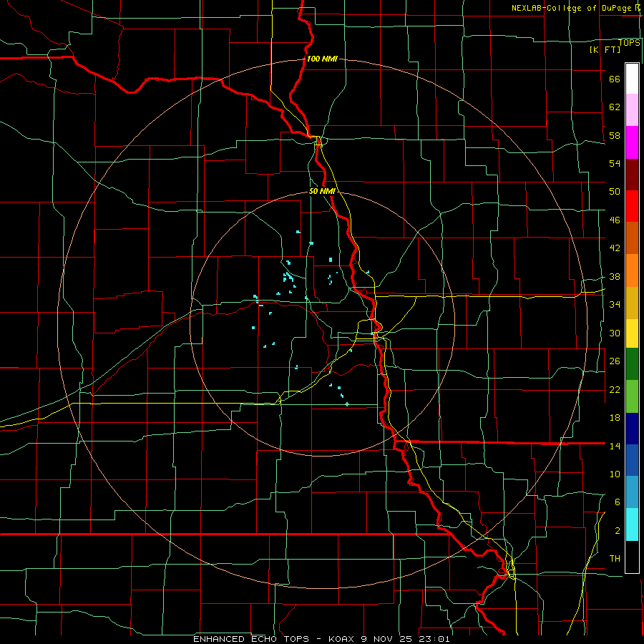Click the bright red legend swatch
Image resolution: width=644 pixels, height=644 pixels.
(x=632, y=206)
